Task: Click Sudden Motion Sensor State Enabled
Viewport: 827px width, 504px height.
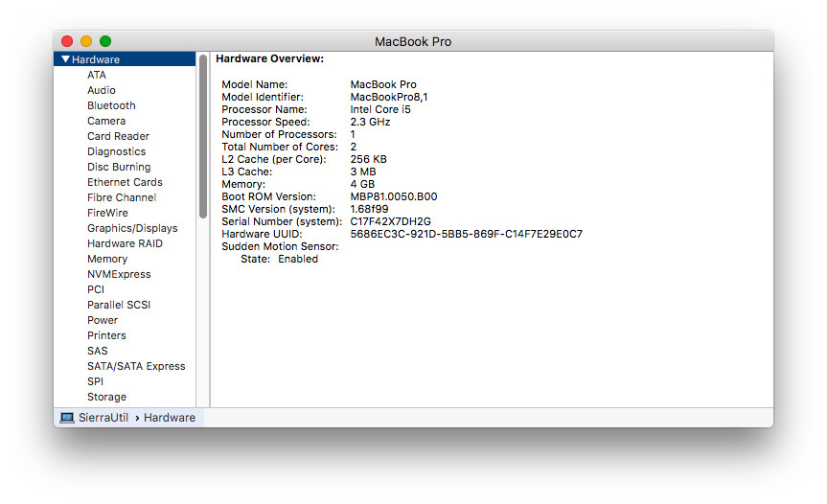Action: coord(298,259)
